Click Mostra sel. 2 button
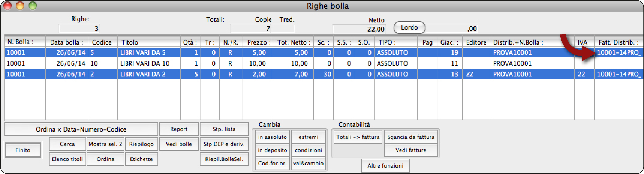 click(105, 144)
